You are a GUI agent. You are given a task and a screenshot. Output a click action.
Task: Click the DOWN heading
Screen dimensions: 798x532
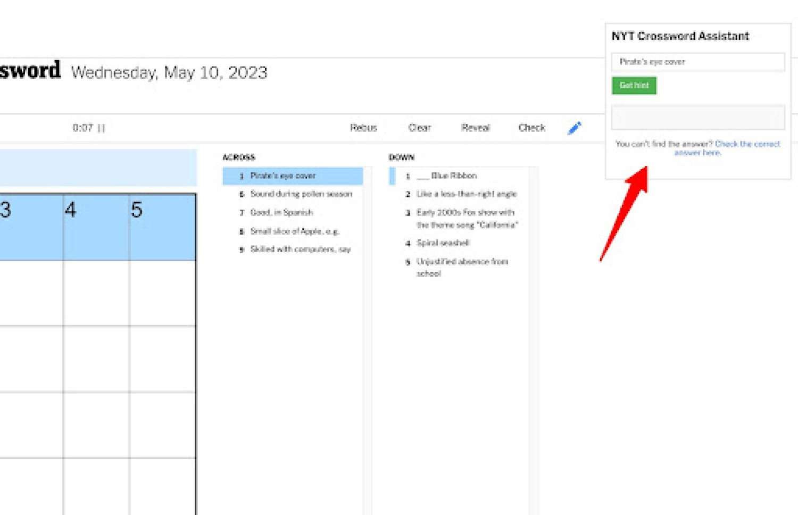pos(402,157)
